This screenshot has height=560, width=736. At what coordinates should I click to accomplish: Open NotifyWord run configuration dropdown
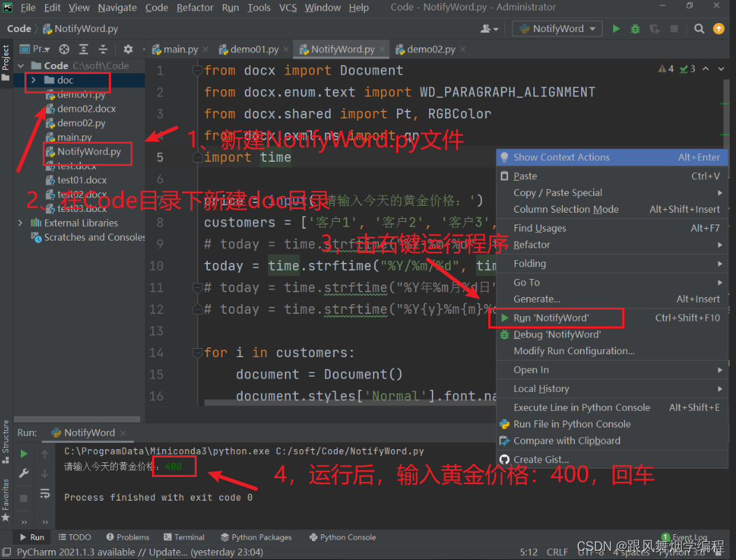tap(557, 29)
